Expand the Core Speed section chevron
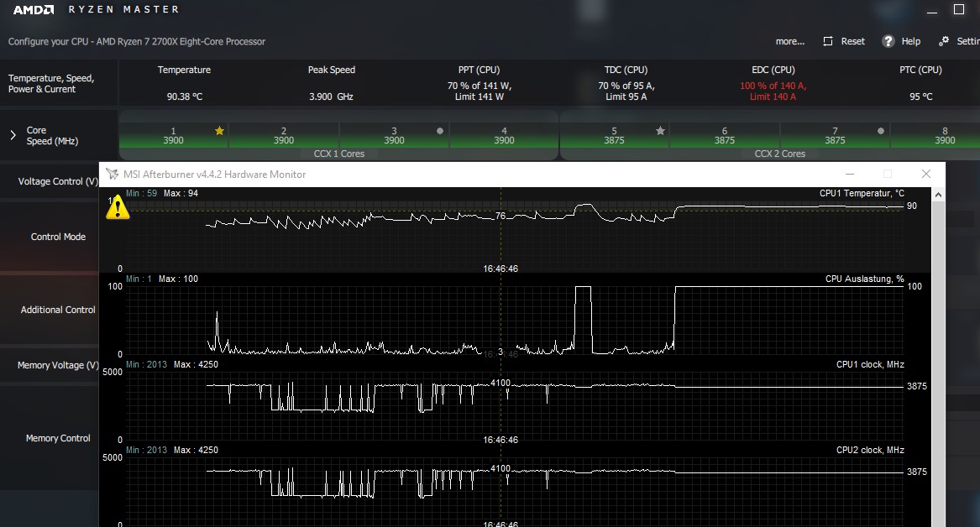Viewport: 980px width, 527px height. point(13,135)
